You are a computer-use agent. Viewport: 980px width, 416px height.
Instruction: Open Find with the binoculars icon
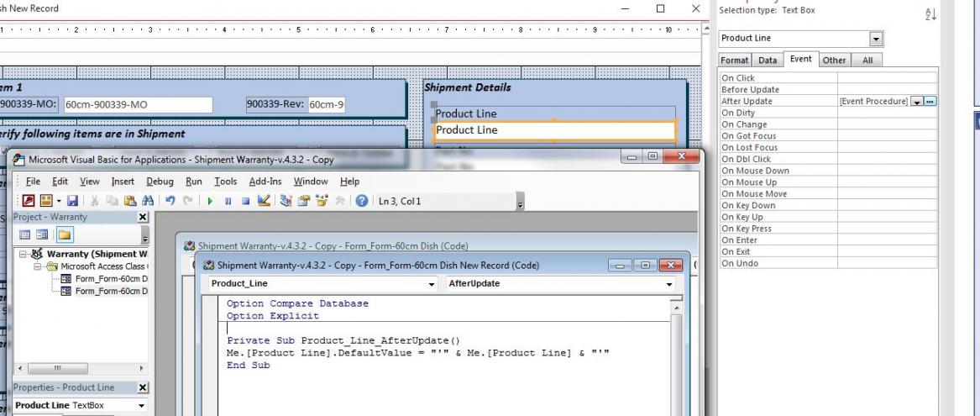148,201
